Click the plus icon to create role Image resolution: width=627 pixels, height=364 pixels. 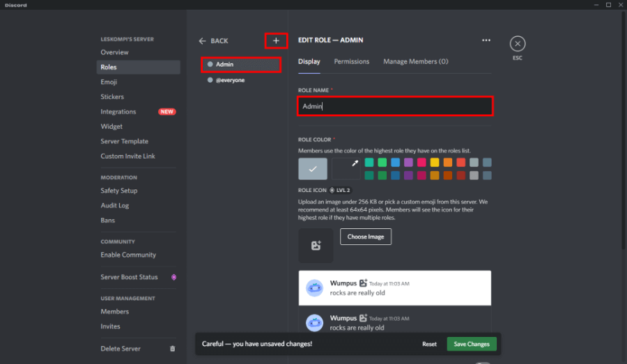coord(276,41)
